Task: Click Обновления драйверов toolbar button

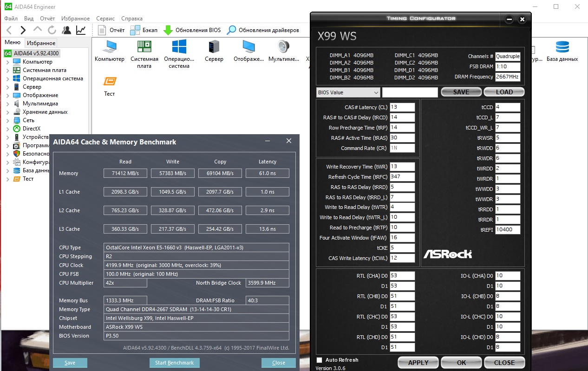Action: point(263,30)
